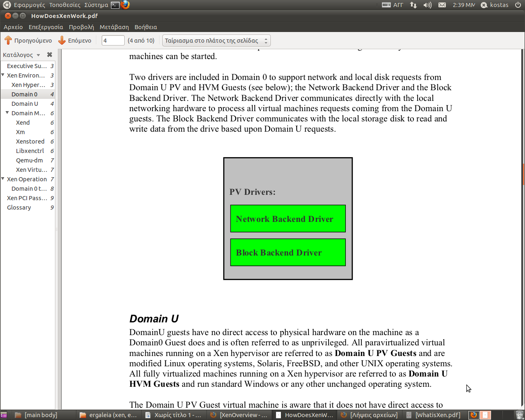This screenshot has width=525, height=420.
Task: Open the Μετάβαση menu
Action: point(114,27)
